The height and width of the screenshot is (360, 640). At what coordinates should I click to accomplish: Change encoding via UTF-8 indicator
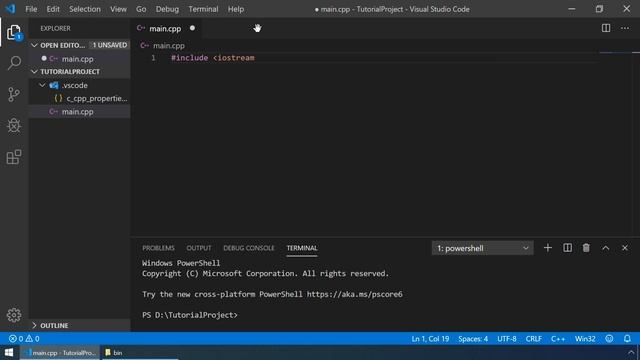tap(507, 338)
